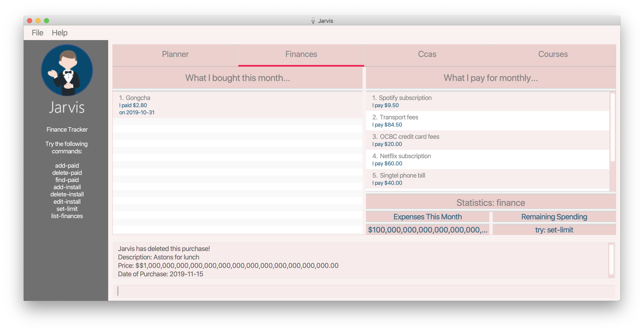Switch to the Planner tab
Viewport: 644px width, 332px height.
point(175,54)
